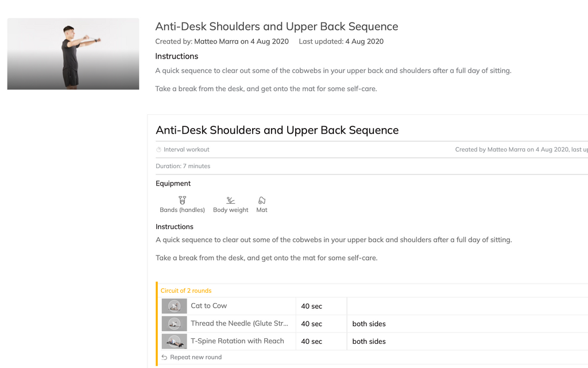
Task: Click the Matteo Marra author name at top
Action: 216,41
